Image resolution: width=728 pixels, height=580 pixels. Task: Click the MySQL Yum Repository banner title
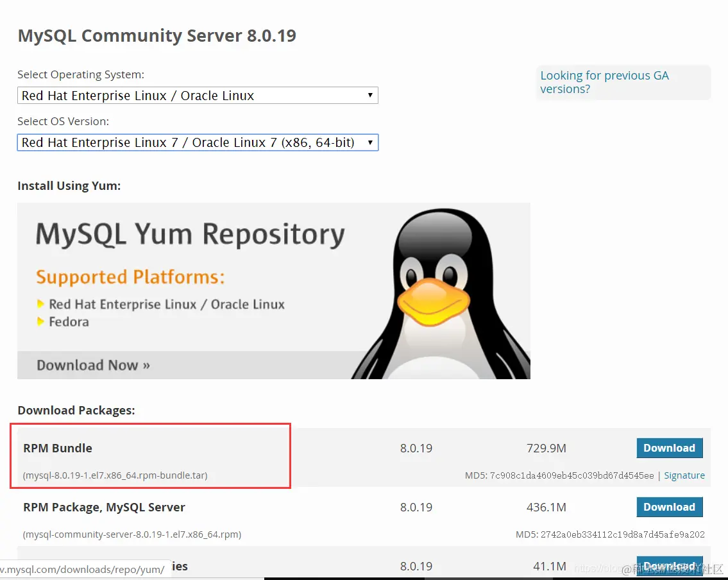point(190,234)
